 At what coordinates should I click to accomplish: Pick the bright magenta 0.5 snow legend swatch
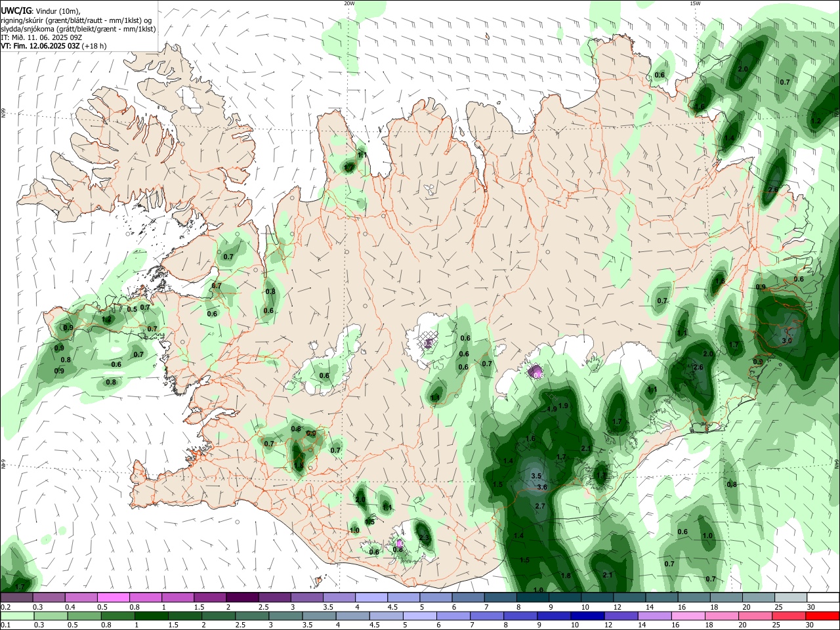(112, 598)
